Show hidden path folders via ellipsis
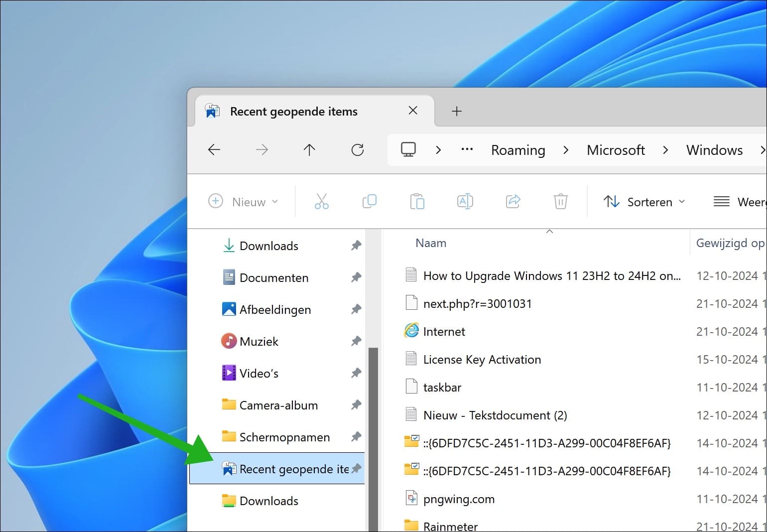Viewport: 767px width, 532px height. 467,149
